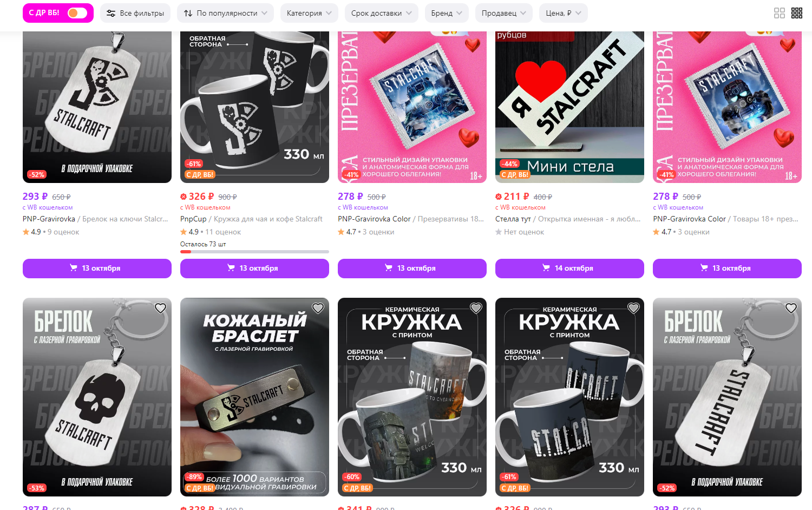This screenshot has width=812, height=510.
Task: Switch to large grid view icon
Action: (780, 13)
